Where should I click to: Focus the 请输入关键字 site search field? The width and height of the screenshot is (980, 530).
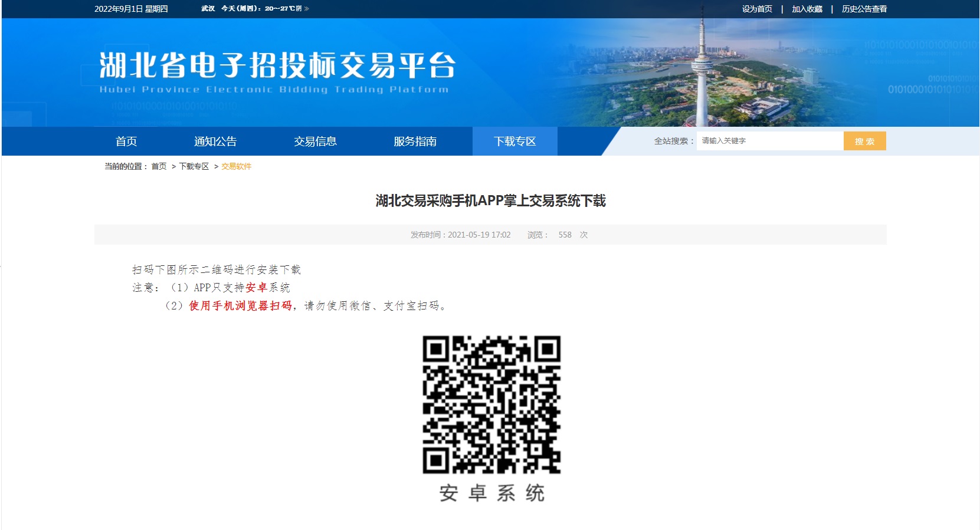point(769,141)
